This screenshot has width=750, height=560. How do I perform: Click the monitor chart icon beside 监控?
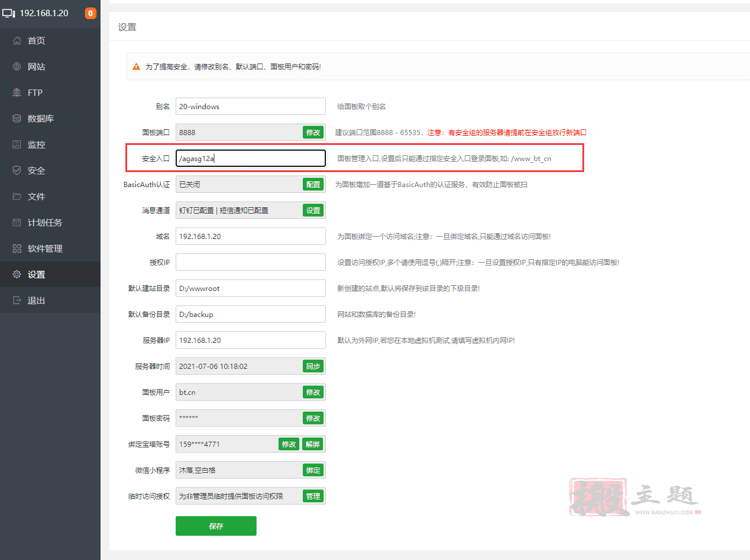tap(17, 144)
